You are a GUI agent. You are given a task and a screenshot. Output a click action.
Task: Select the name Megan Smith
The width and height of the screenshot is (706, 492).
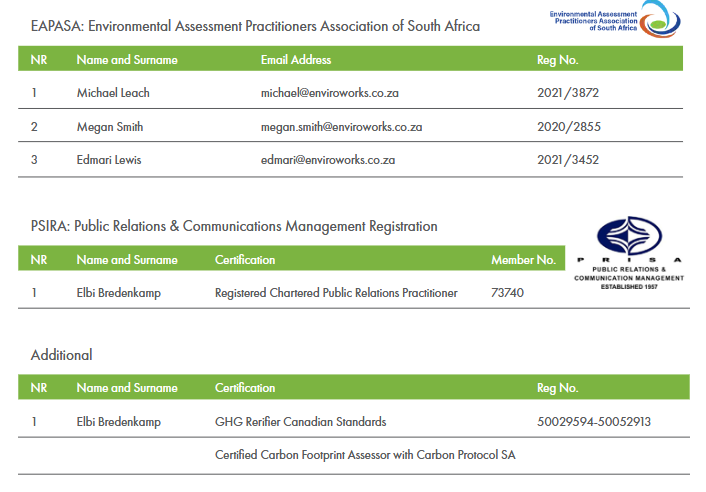112,127
